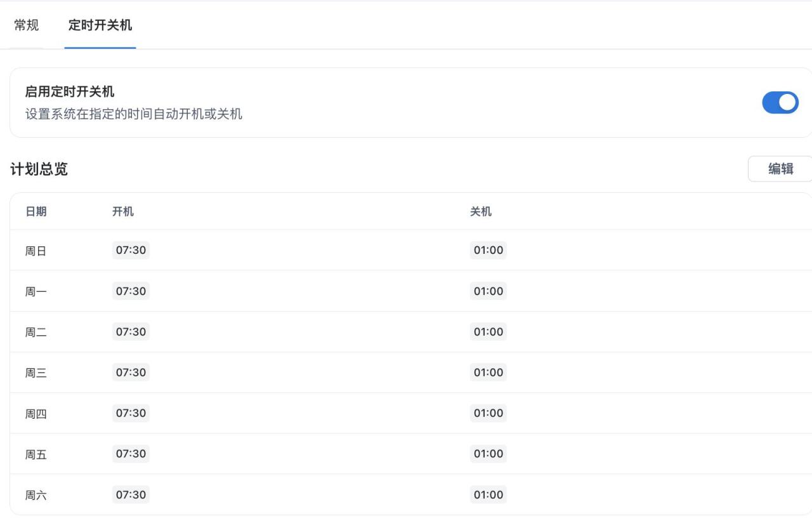Click 周四 shutdown time 01:00
Viewport: 812px width, 528px height.
488,413
